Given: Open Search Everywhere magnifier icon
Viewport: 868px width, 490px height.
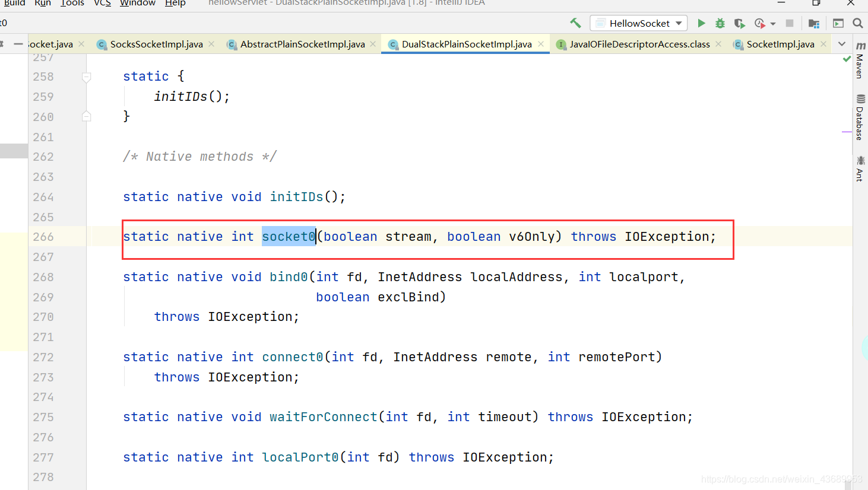Looking at the screenshot, I should [x=858, y=23].
